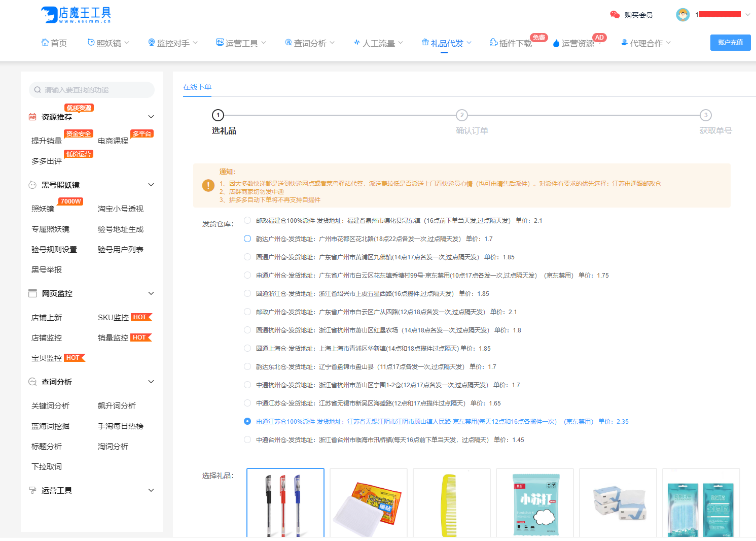Open 蓝海词挖掘 in the sidebar

coord(50,426)
